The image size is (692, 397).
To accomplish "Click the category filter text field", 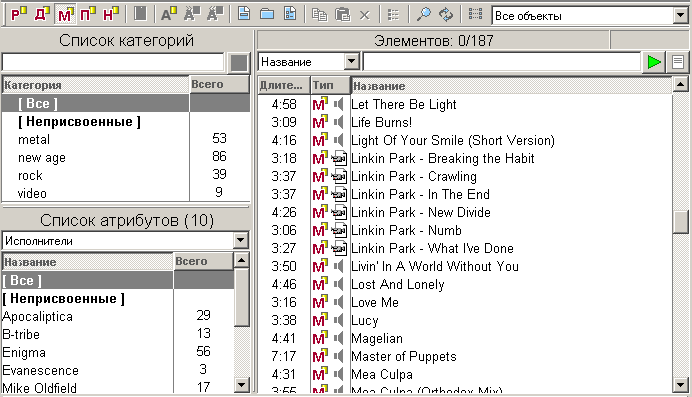I will point(113,62).
